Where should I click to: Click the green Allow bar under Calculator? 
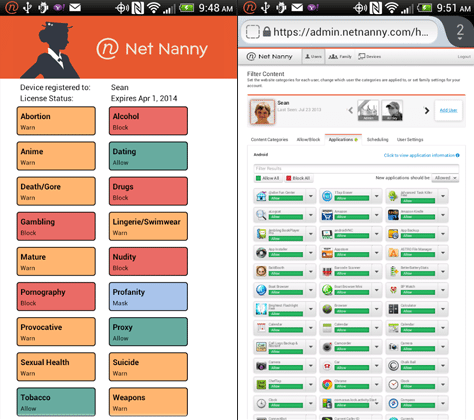(418, 311)
